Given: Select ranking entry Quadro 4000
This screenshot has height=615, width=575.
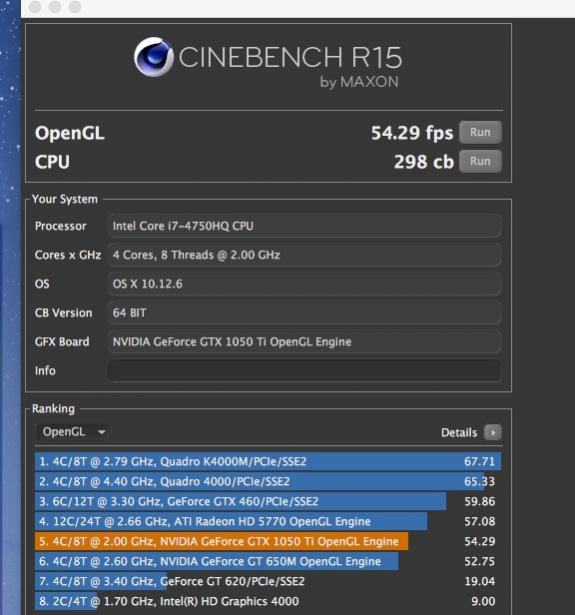Looking at the screenshot, I should coord(268,481).
